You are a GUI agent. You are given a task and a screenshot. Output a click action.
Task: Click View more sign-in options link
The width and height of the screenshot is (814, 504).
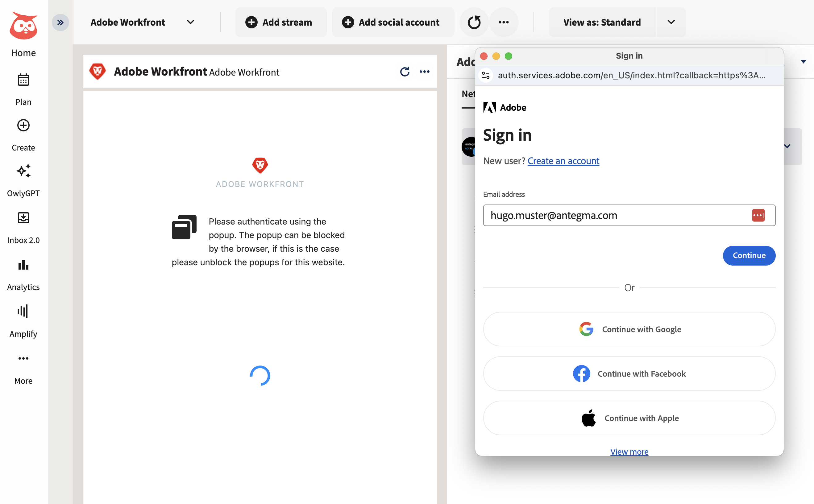point(629,452)
